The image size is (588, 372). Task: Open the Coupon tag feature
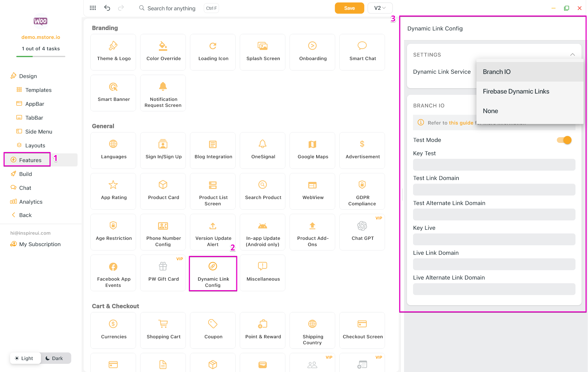click(x=213, y=330)
